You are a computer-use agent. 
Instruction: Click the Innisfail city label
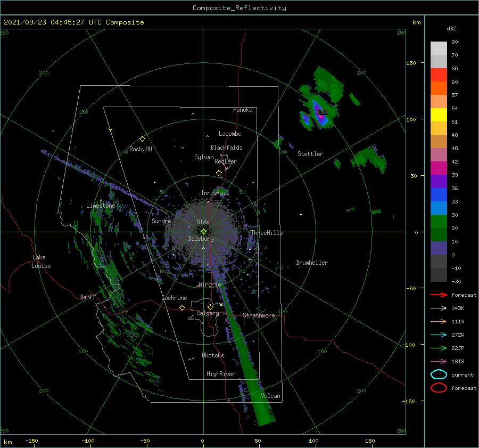(x=215, y=193)
